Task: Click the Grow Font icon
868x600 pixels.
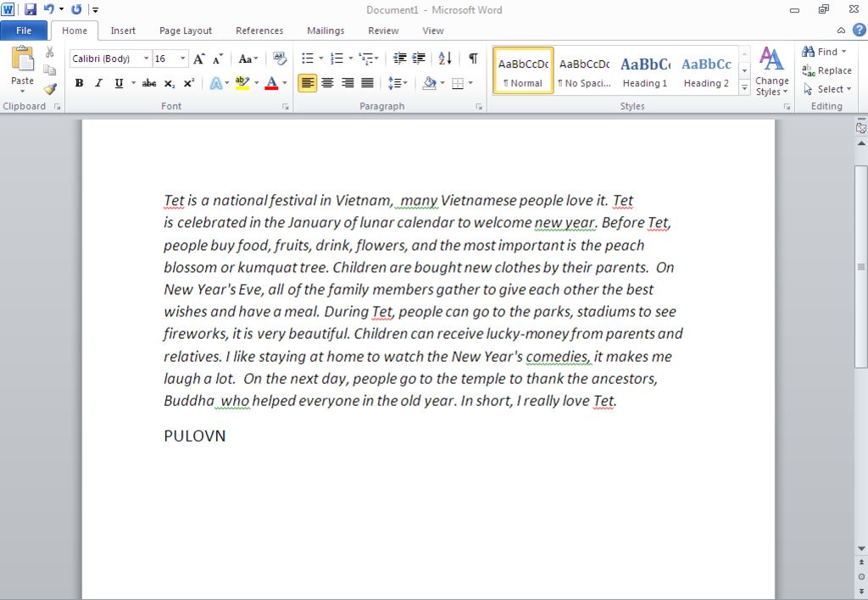Action: [199, 58]
